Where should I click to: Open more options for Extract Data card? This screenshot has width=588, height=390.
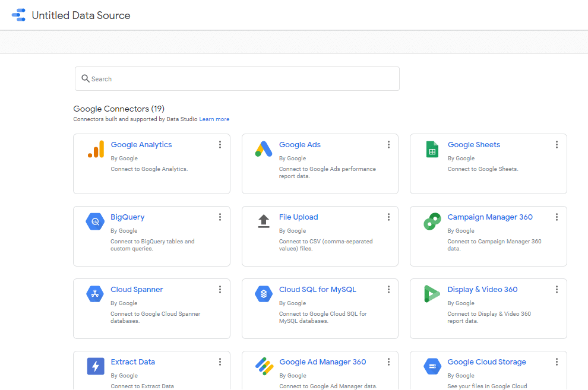tap(220, 362)
